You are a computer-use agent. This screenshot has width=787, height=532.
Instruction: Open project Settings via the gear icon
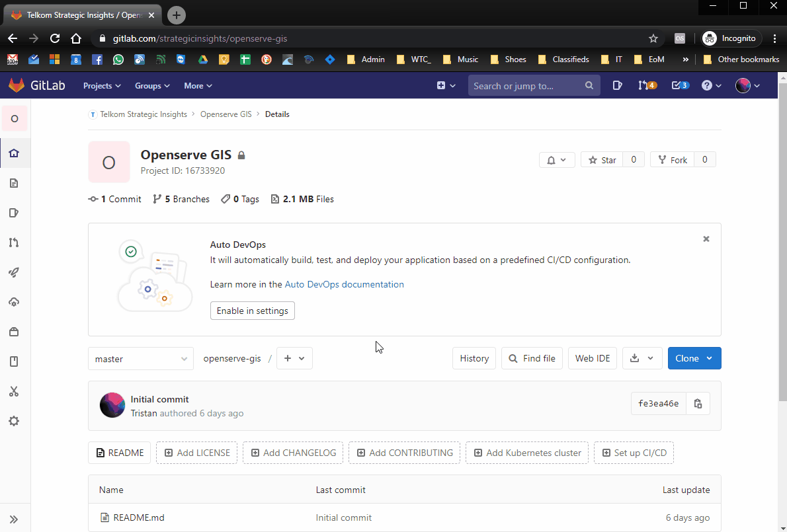pyautogui.click(x=14, y=421)
